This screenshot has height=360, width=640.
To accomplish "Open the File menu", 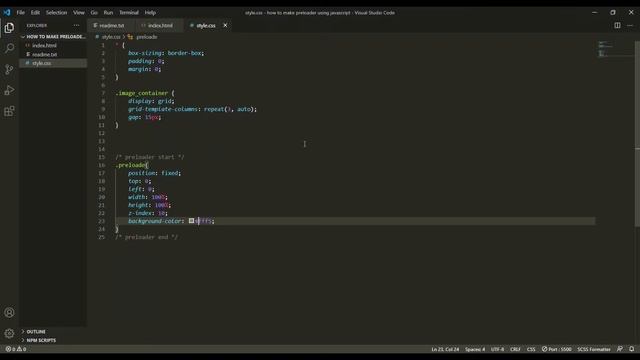I will (x=20, y=13).
